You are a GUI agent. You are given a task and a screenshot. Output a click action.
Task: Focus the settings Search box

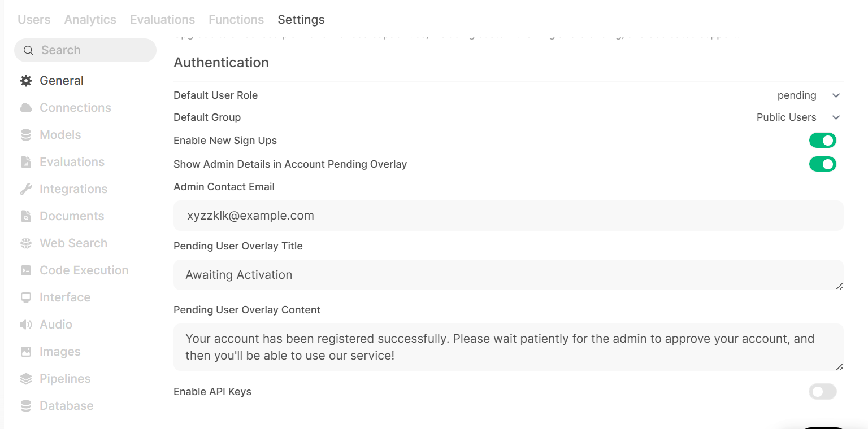(x=85, y=50)
